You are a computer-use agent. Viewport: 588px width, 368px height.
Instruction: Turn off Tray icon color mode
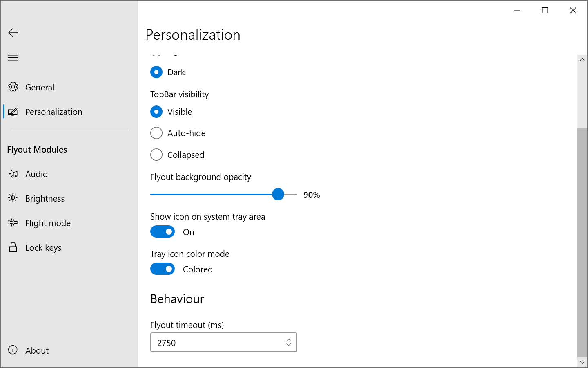click(163, 269)
